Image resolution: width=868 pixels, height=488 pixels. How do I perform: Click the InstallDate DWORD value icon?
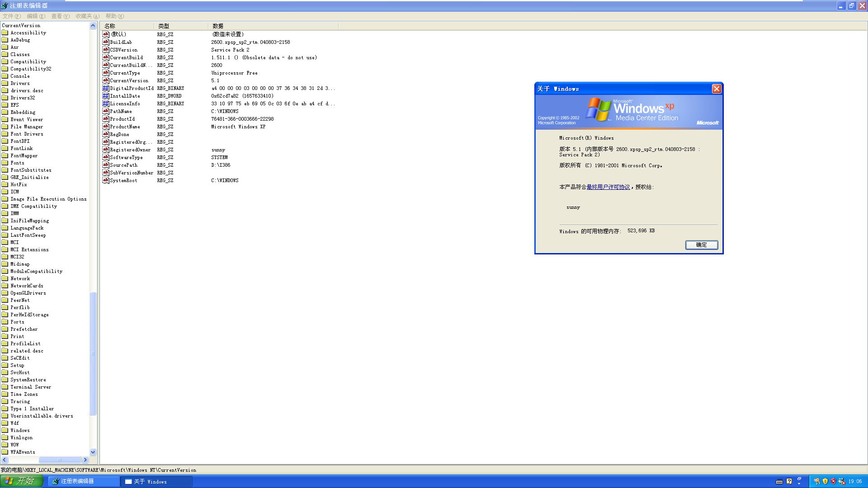[x=106, y=96]
